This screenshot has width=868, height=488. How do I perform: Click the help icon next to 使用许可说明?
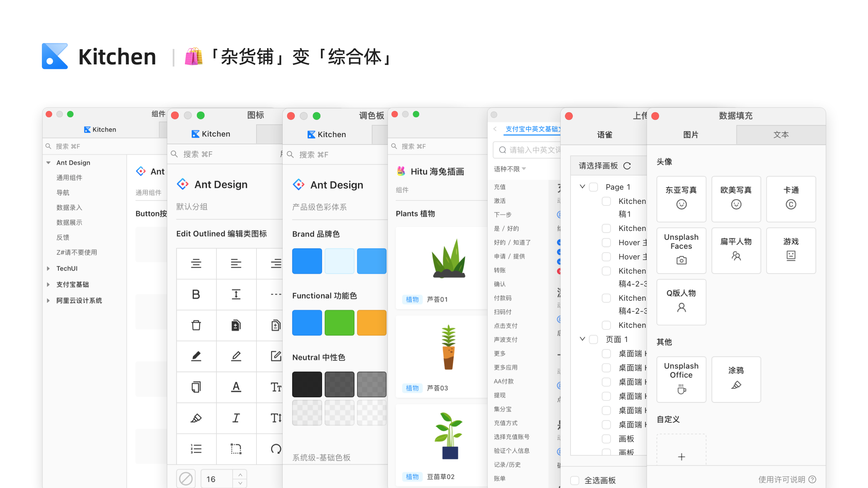tap(812, 479)
